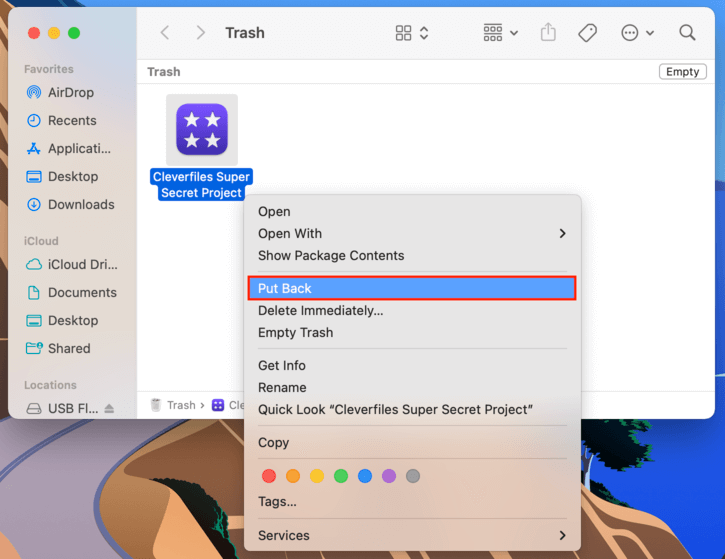
Task: Expand the grouping dropdown chevron
Action: pyautogui.click(x=514, y=33)
